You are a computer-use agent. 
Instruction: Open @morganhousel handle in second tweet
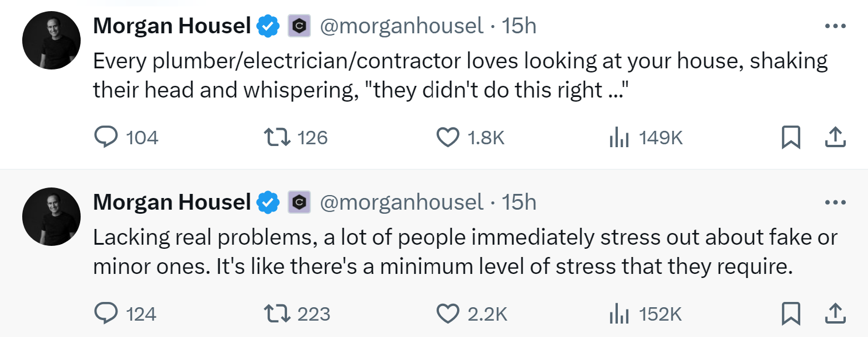[402, 202]
